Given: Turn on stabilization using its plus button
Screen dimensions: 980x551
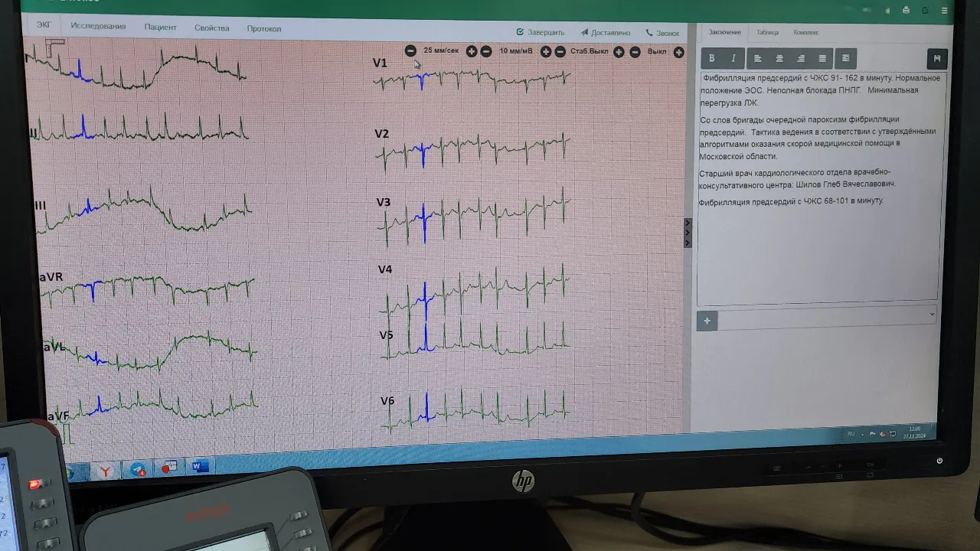Looking at the screenshot, I should (619, 52).
